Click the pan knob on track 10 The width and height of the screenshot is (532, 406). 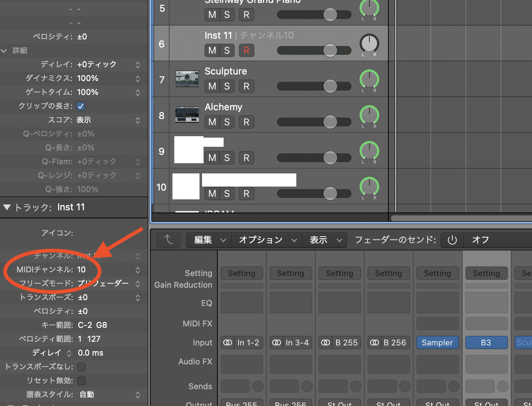pos(369,186)
